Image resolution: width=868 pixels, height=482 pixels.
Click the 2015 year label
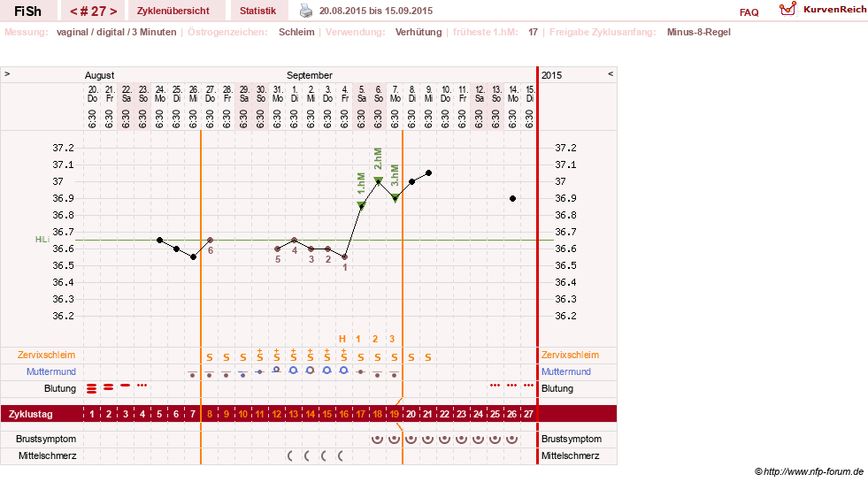point(551,75)
